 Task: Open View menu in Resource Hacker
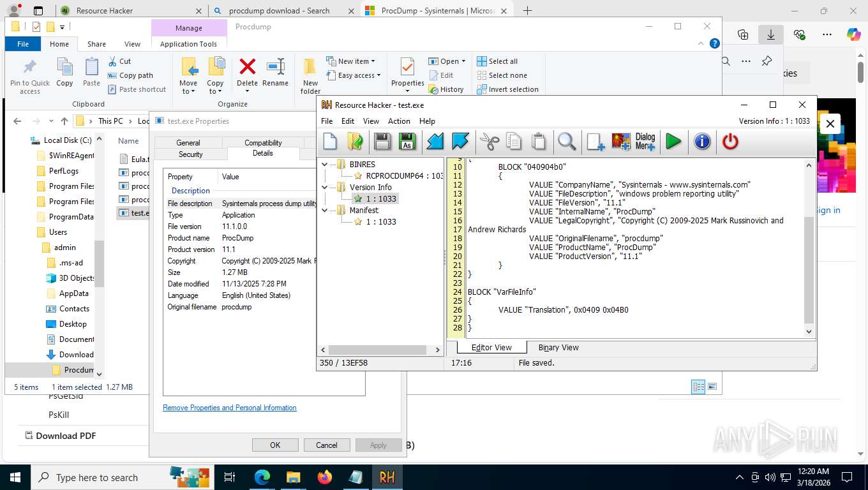pyautogui.click(x=371, y=121)
